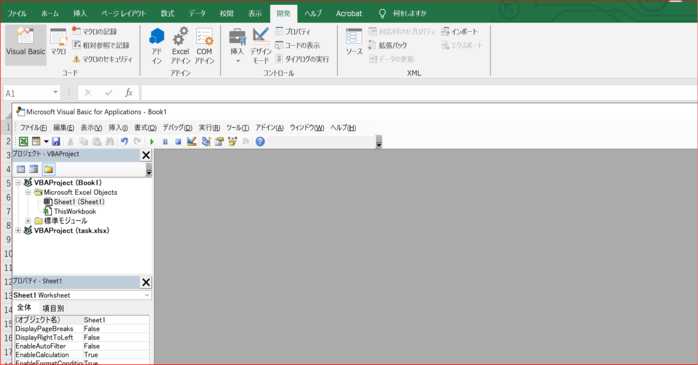Open Object Browser toolbar icon
This screenshot has height=365, width=698.
232,142
